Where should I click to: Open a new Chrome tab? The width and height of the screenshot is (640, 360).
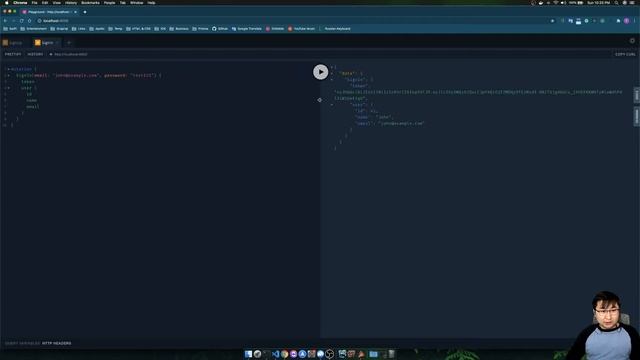point(85,12)
